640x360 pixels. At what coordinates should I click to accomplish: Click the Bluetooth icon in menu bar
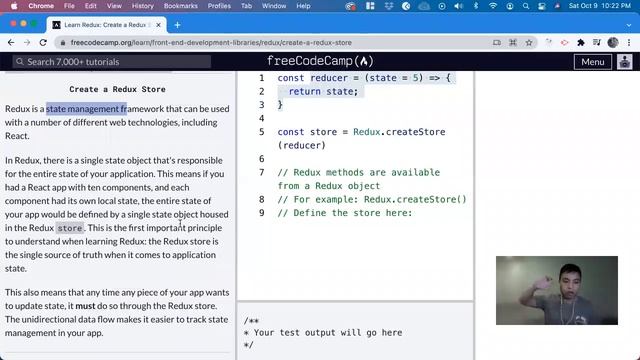point(476,6)
